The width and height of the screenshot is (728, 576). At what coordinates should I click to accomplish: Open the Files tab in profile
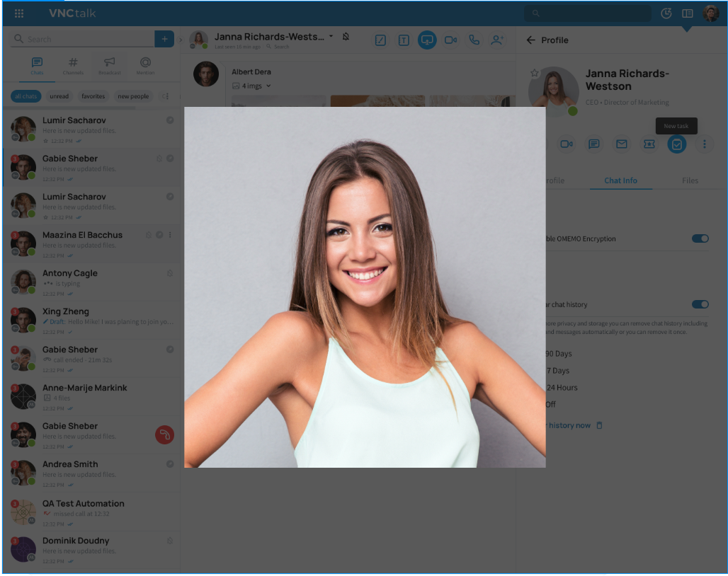coord(690,180)
